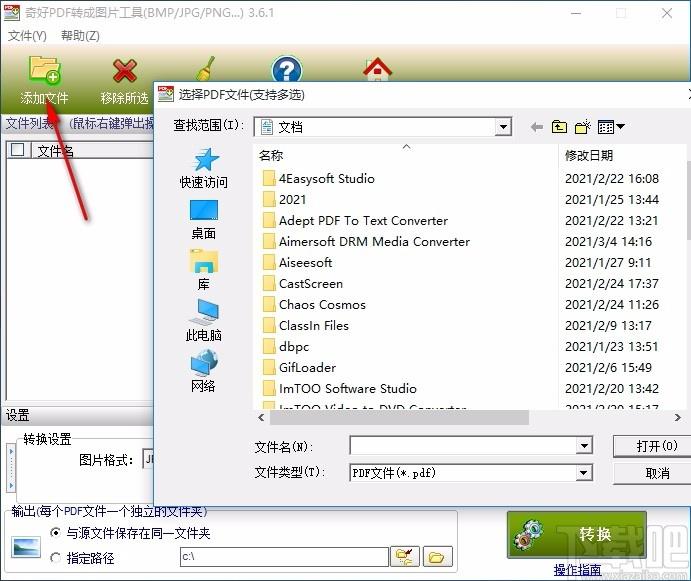This screenshot has width=691, height=581.
Task: Click the green Convert button
Action: (x=577, y=535)
